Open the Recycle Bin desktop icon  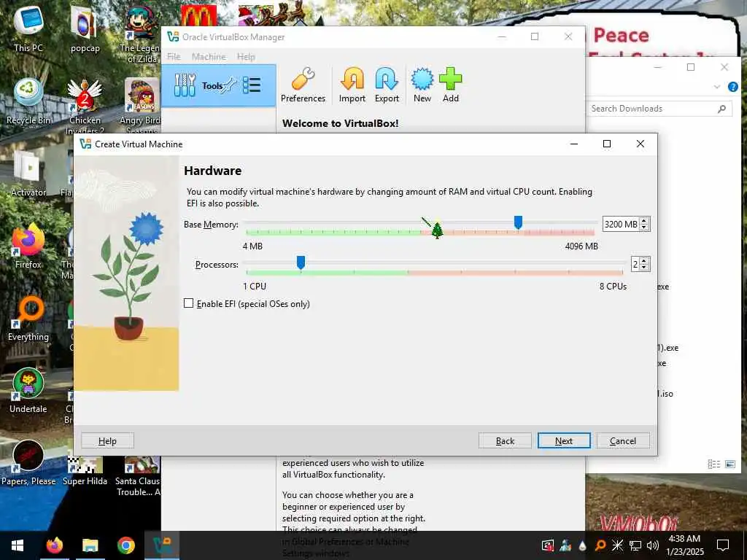tap(28, 102)
